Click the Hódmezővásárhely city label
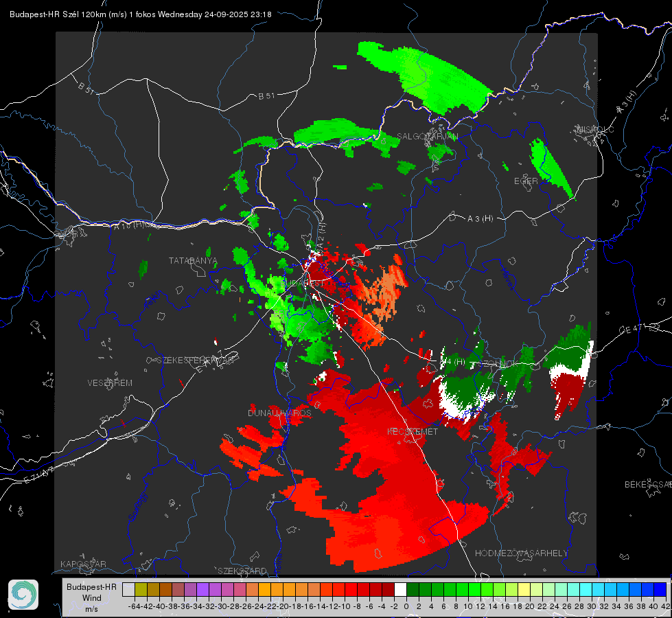672x618 pixels. point(522,553)
